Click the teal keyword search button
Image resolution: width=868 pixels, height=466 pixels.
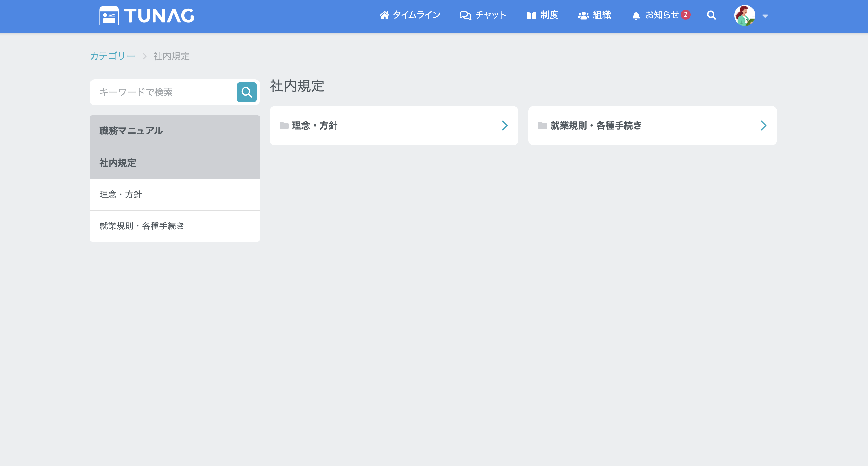click(247, 92)
